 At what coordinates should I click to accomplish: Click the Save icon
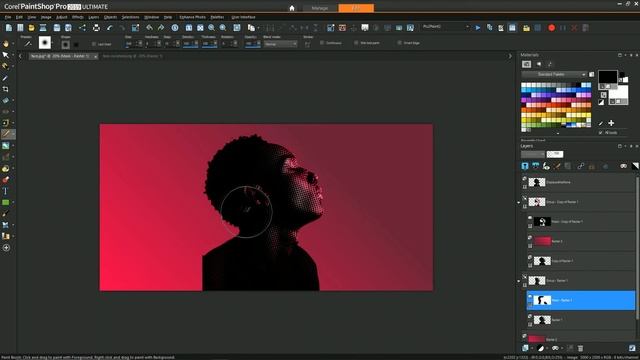57,28
